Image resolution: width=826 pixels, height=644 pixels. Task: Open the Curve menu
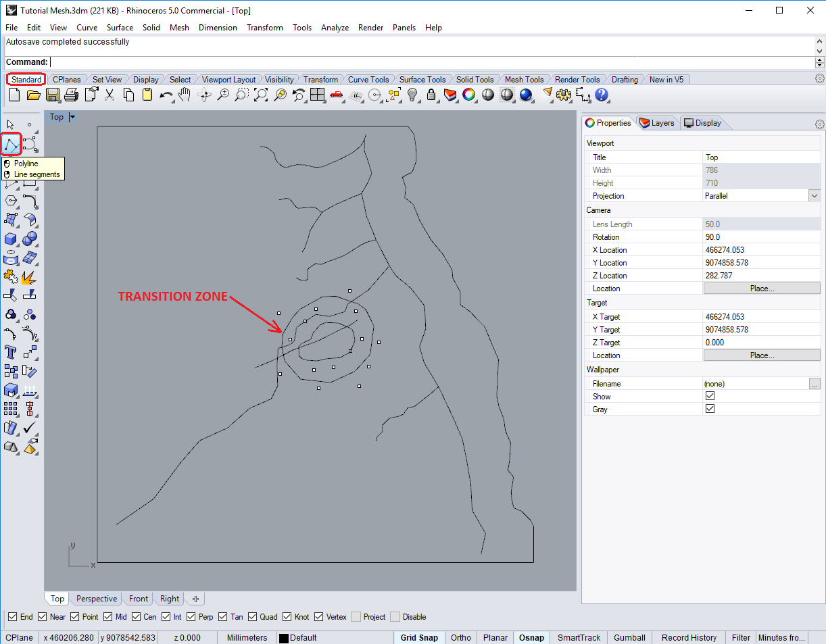pos(87,28)
